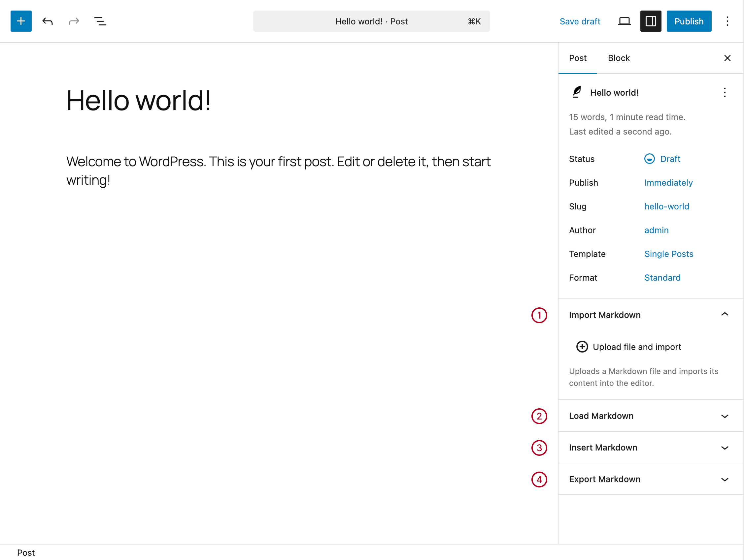This screenshot has height=560, width=744.
Task: Select the Post tab
Action: point(578,58)
